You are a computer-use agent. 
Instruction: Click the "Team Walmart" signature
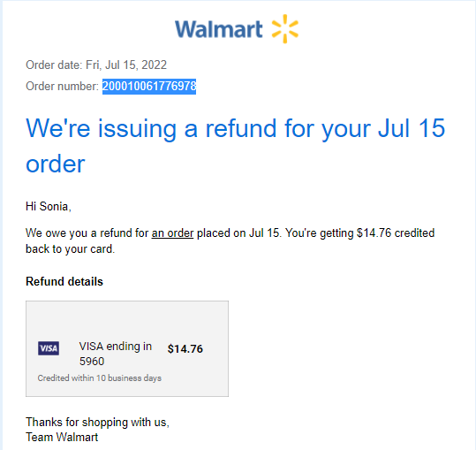[x=62, y=438]
